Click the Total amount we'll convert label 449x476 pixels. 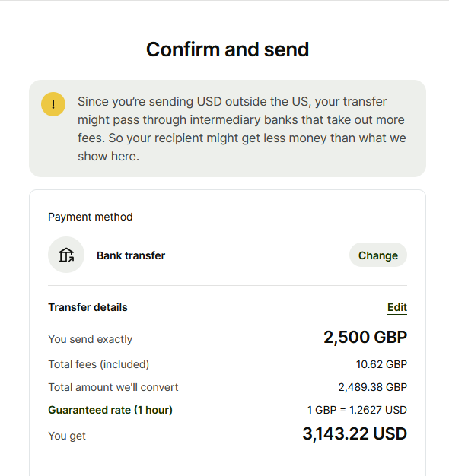pyautogui.click(x=113, y=387)
